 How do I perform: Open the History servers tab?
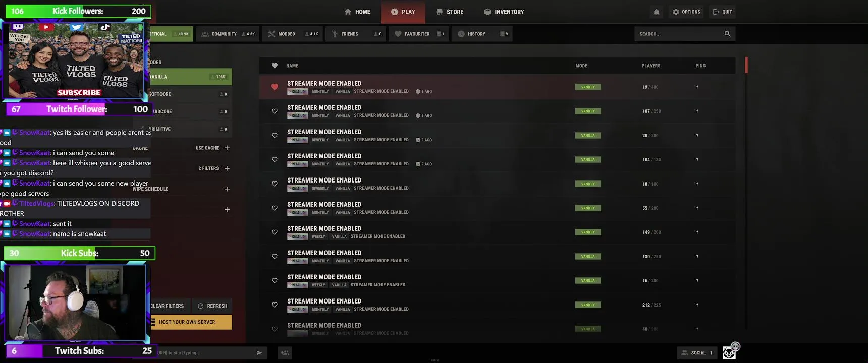point(482,34)
